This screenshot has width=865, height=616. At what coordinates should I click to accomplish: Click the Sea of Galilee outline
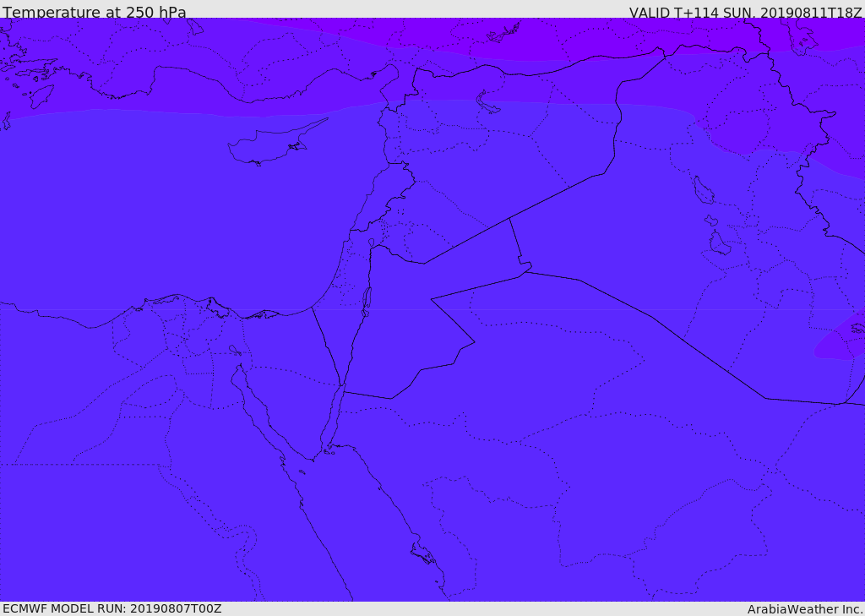372,243
